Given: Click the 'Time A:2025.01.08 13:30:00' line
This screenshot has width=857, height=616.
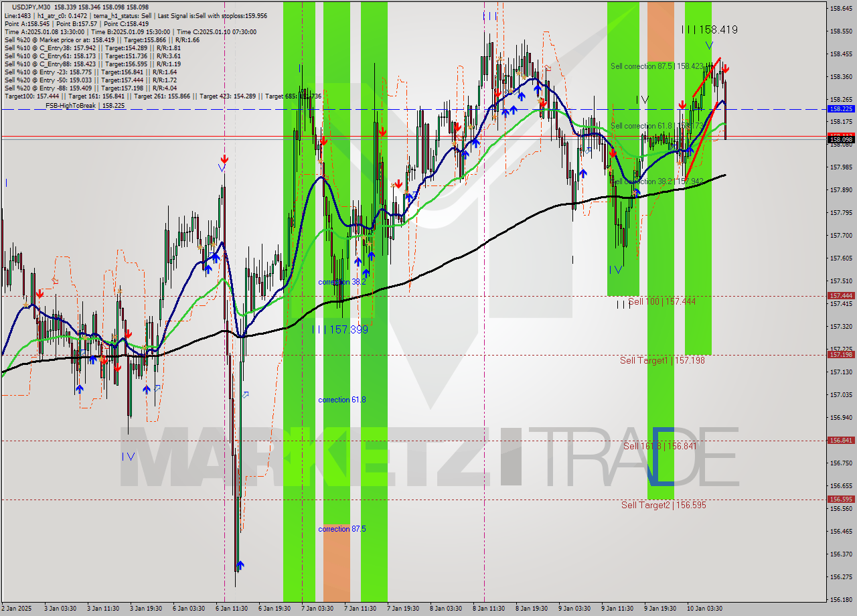Looking at the screenshot, I should [x=130, y=31].
